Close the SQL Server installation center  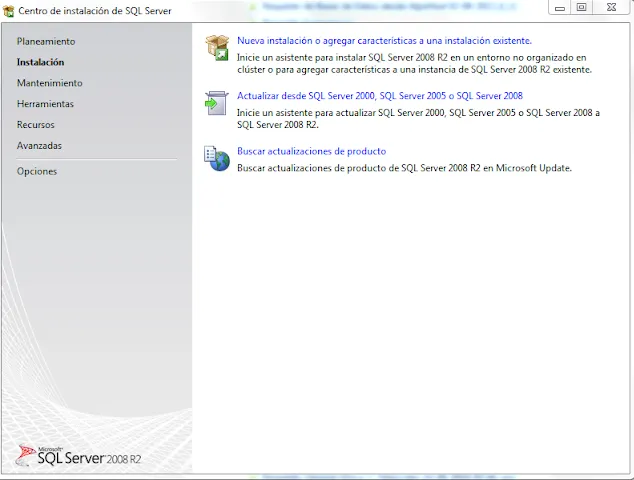pos(611,7)
